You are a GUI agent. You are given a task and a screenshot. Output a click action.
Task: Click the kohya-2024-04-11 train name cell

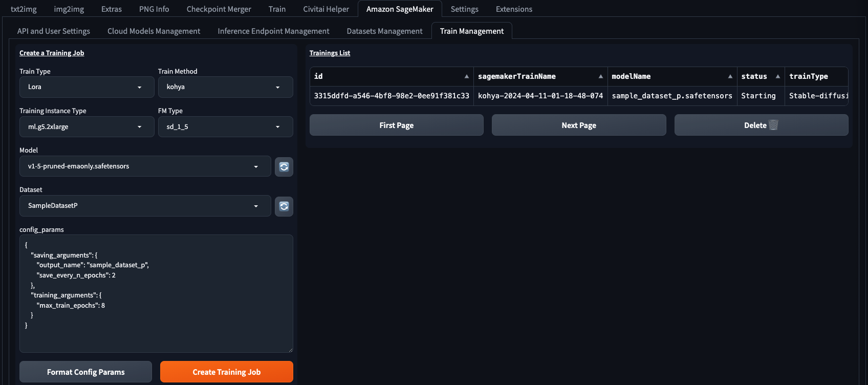coord(540,96)
